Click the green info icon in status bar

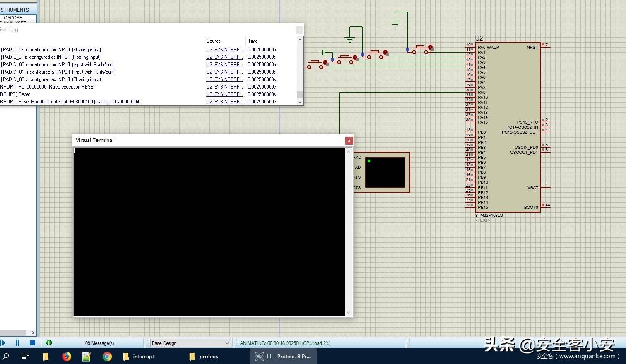[49, 342]
